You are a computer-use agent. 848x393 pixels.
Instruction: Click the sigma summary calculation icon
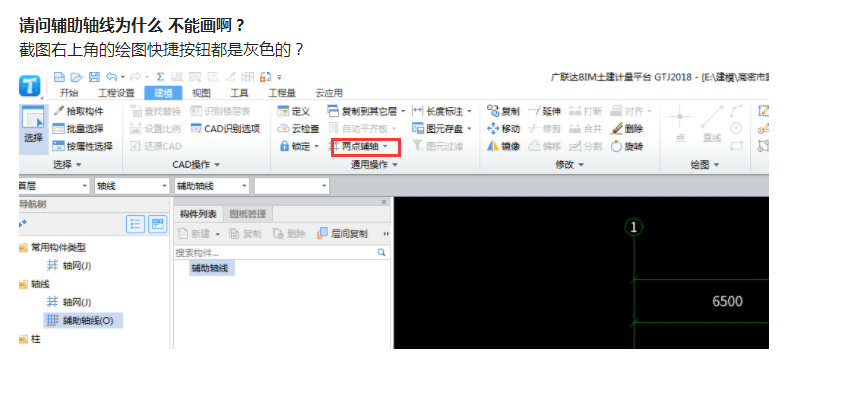160,77
